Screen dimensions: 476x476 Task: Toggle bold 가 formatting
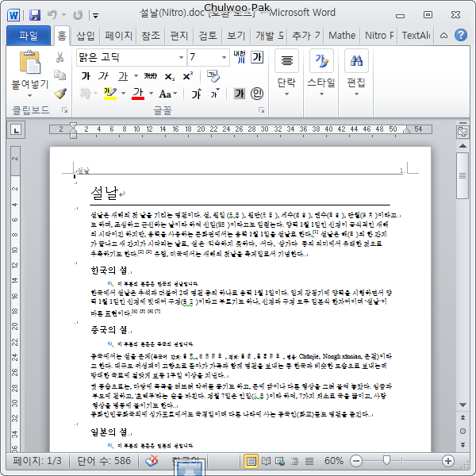86,76
